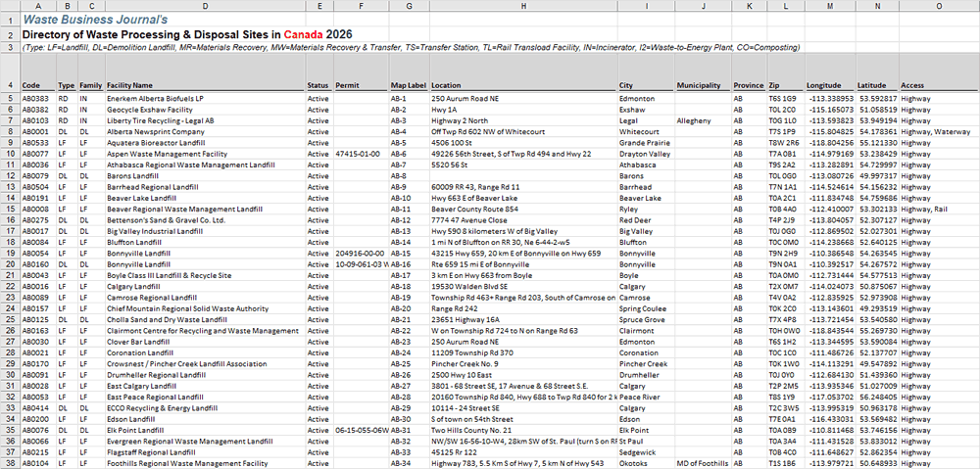The image size is (980, 469).
Task: Click the Type legend note in row 3
Action: click(412, 47)
